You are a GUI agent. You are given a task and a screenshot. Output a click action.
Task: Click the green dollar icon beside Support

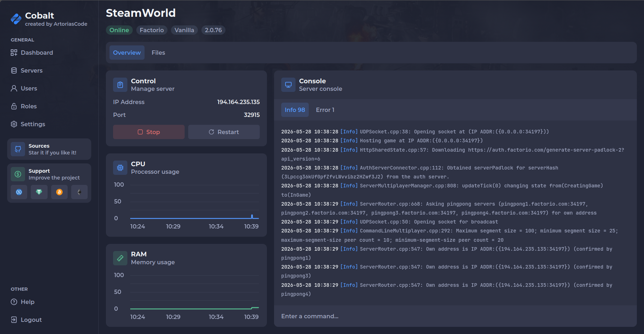18,174
